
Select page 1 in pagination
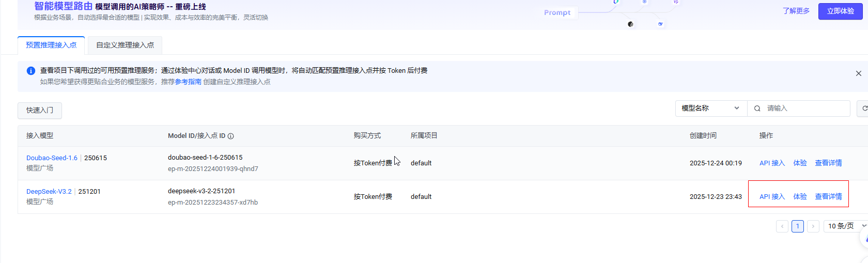tap(798, 226)
